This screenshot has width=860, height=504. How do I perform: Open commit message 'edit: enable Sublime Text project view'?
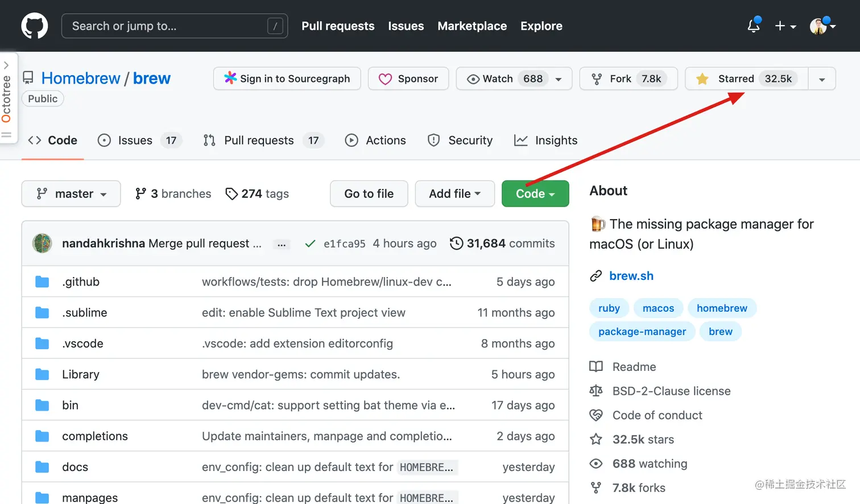click(304, 313)
